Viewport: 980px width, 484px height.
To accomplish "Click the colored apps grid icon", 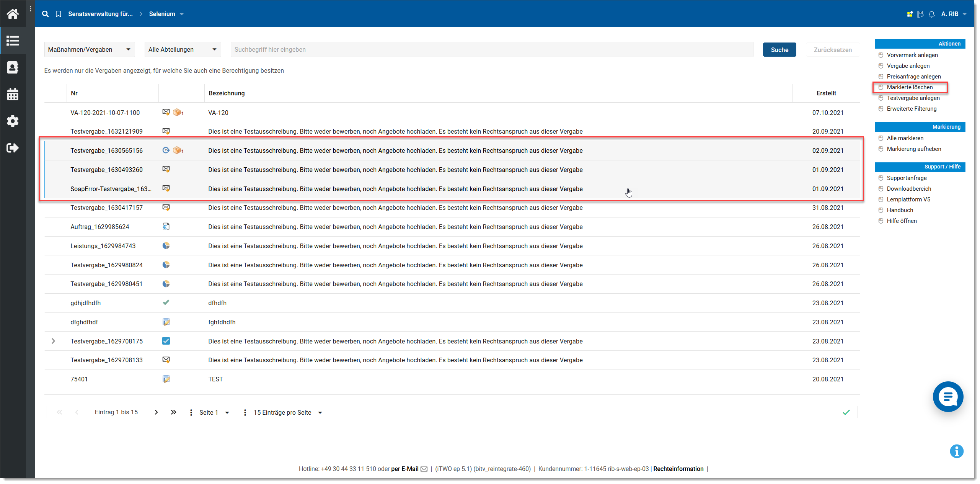I will pyautogui.click(x=910, y=14).
